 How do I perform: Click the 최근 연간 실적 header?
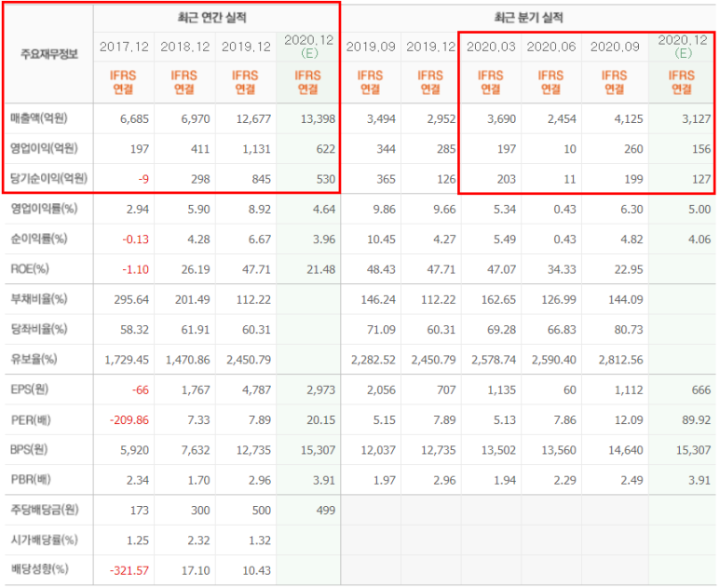(x=212, y=18)
